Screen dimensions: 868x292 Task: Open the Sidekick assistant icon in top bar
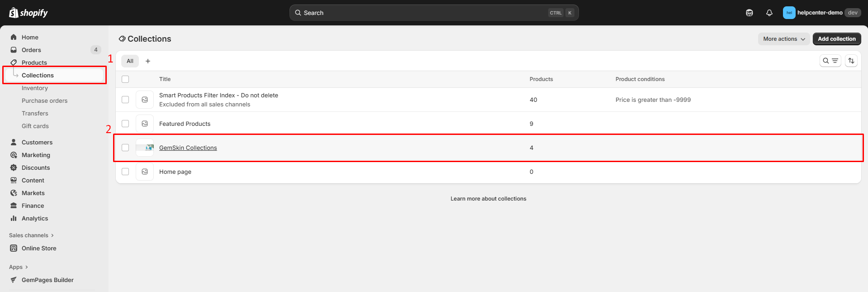point(749,13)
